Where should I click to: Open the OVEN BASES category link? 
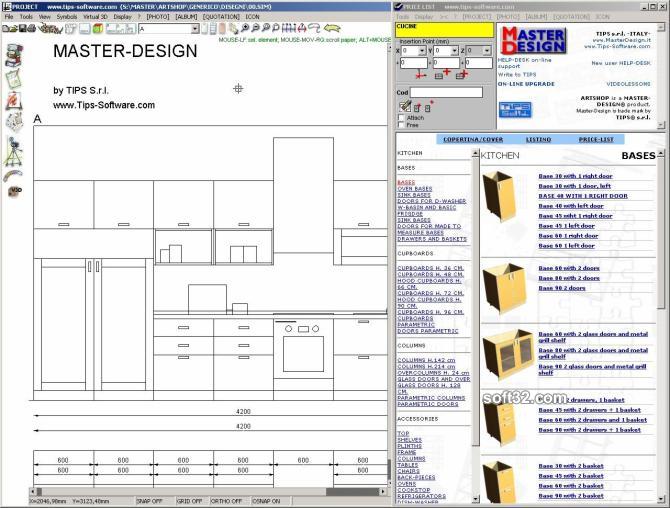[x=415, y=188]
